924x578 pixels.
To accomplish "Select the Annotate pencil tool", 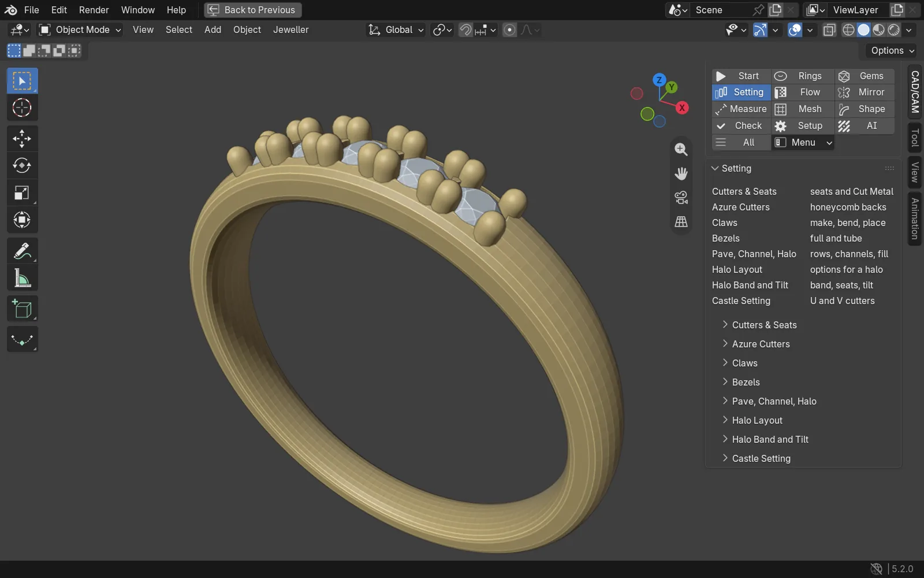I will pos(22,251).
